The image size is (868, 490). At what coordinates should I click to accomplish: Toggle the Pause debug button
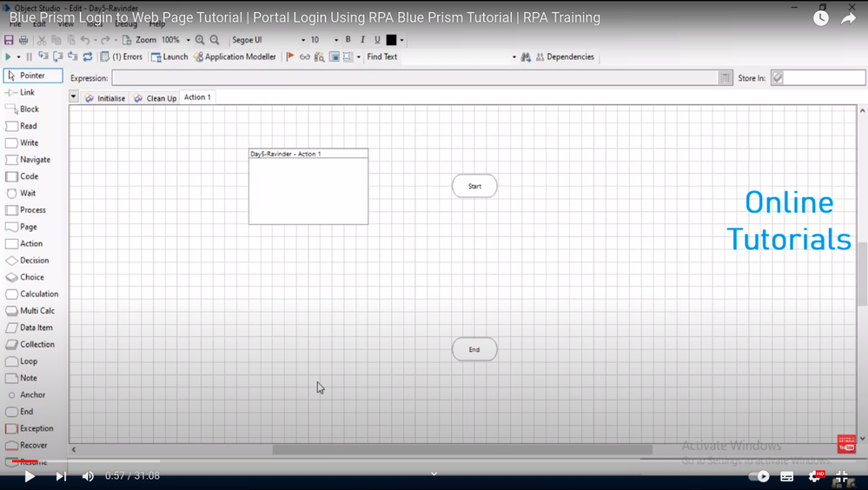(29, 56)
